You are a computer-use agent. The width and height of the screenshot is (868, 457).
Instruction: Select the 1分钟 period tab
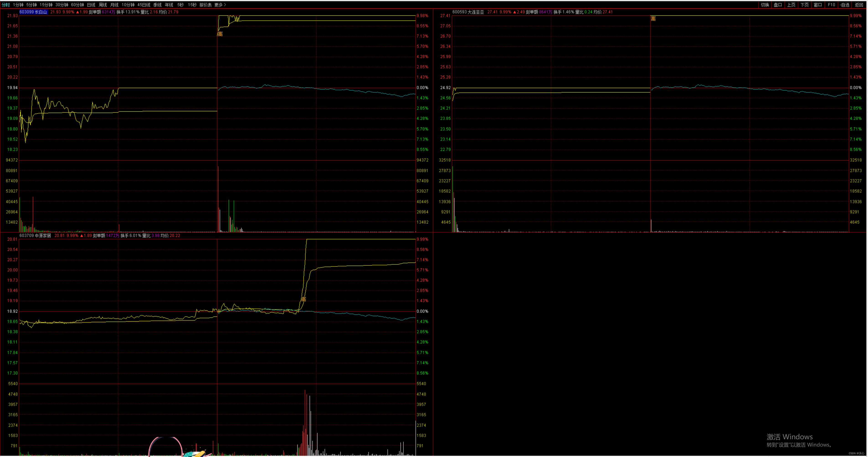tap(18, 5)
